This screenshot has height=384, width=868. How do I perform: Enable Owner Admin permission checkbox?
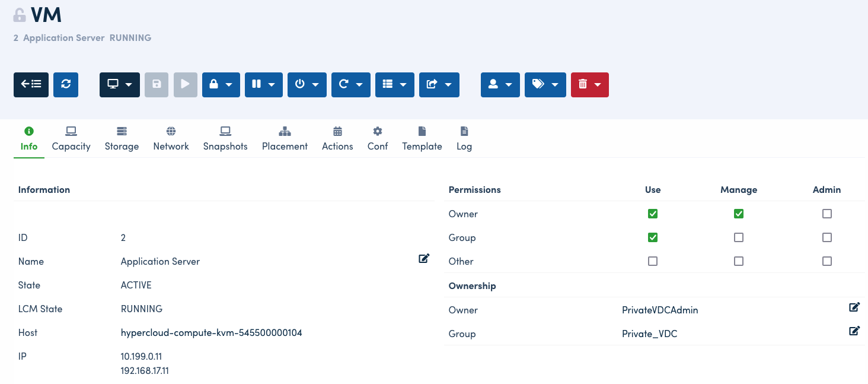827,214
